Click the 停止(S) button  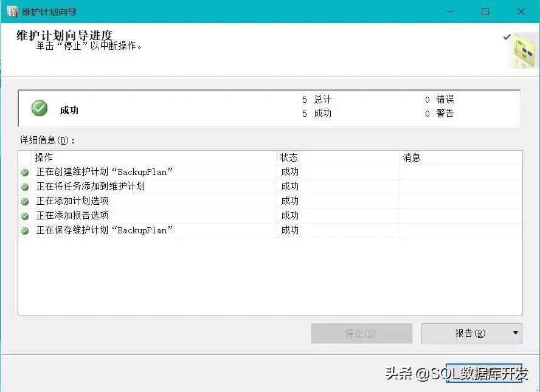point(361,333)
